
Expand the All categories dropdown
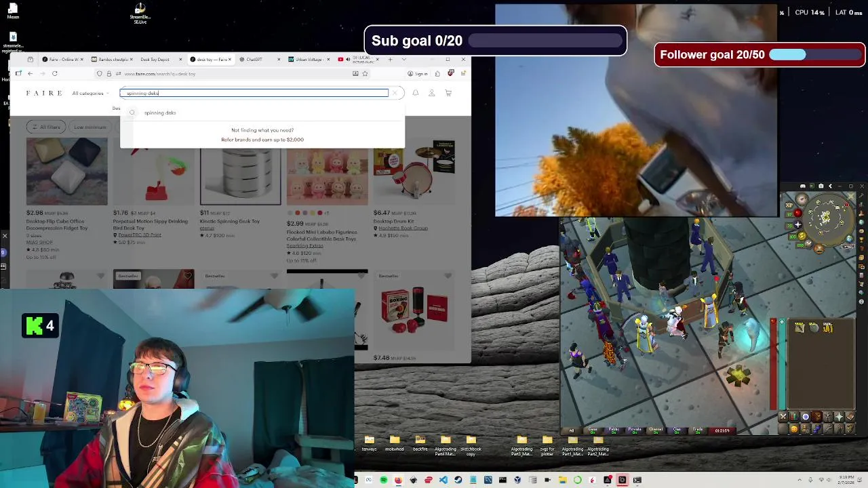90,93
